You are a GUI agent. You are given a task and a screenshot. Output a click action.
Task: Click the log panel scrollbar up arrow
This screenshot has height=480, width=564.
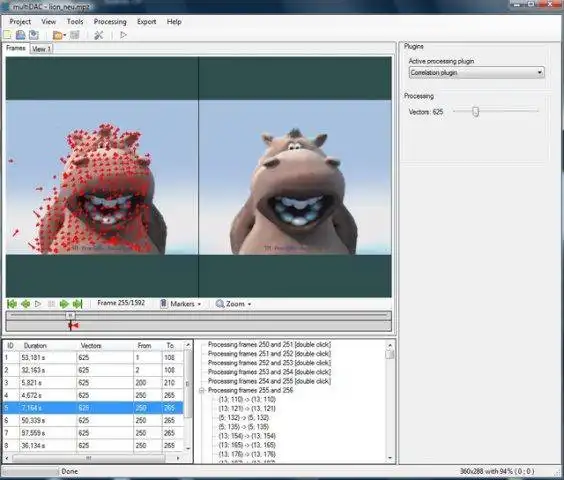click(x=390, y=345)
